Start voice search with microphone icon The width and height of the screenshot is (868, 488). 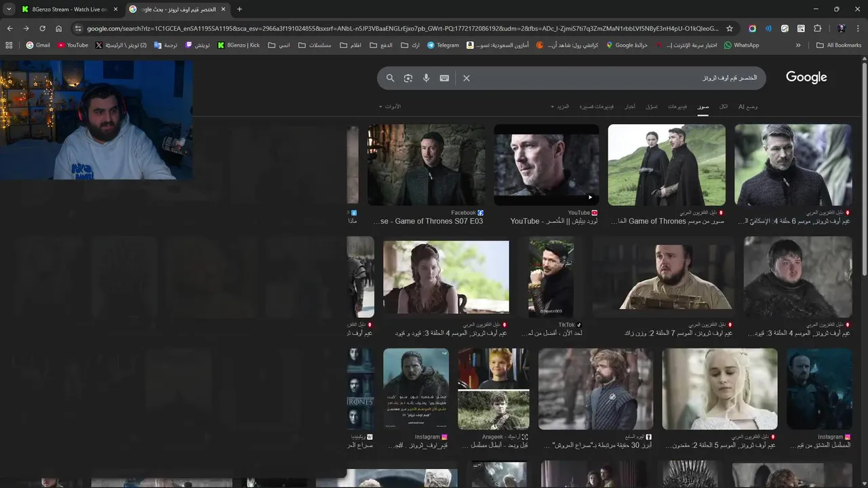pos(426,78)
